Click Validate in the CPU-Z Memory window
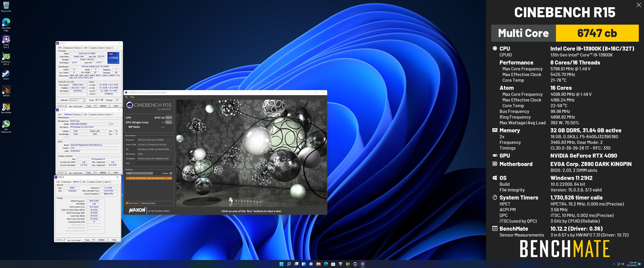This screenshot has height=268, width=644. click(x=101, y=240)
